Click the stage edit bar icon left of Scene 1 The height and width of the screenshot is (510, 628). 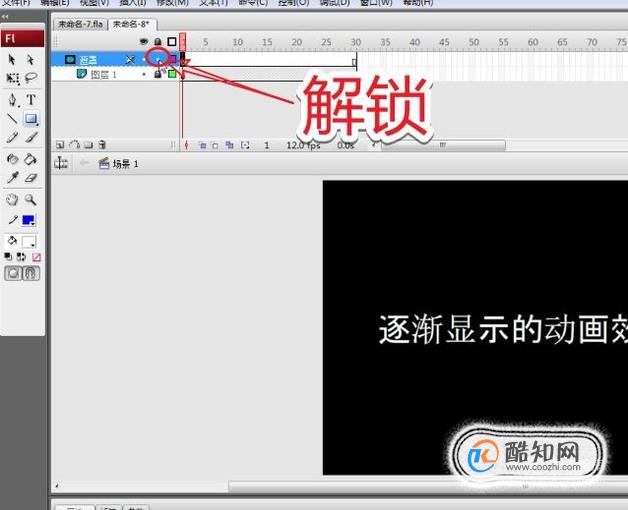pyautogui.click(x=61, y=163)
